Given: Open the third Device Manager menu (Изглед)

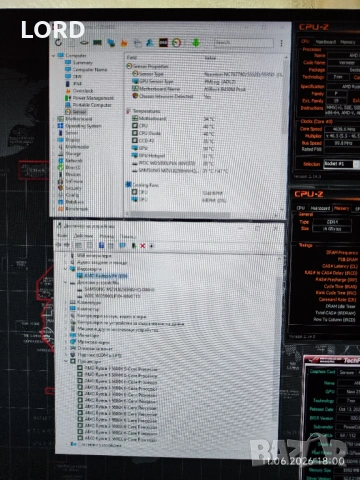Looking at the screenshot, I should 107,236.
